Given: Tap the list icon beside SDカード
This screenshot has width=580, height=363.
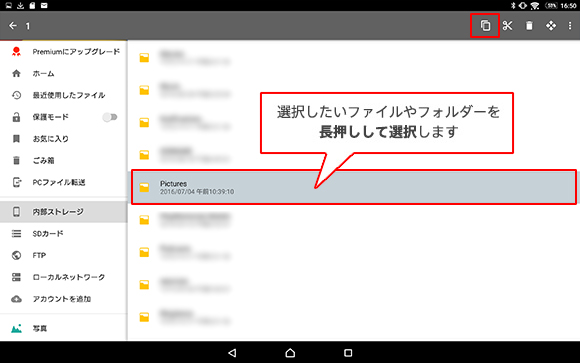Looking at the screenshot, I should pyautogui.click(x=16, y=233).
